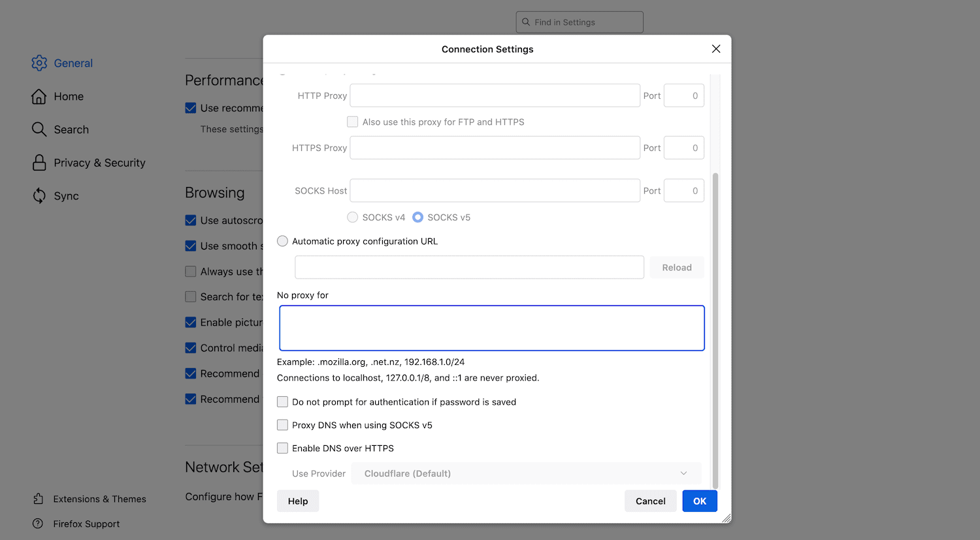Click the Home icon in the sidebar
This screenshot has width=980, height=540.
[x=39, y=96]
